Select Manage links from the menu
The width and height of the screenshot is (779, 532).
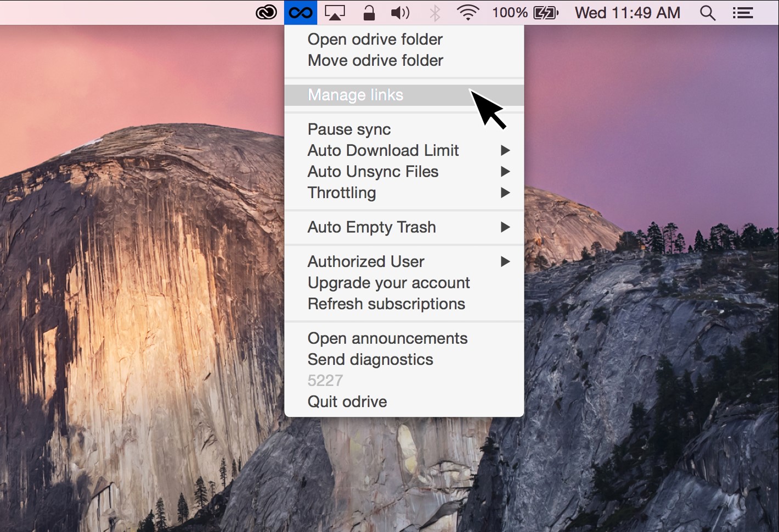click(355, 95)
